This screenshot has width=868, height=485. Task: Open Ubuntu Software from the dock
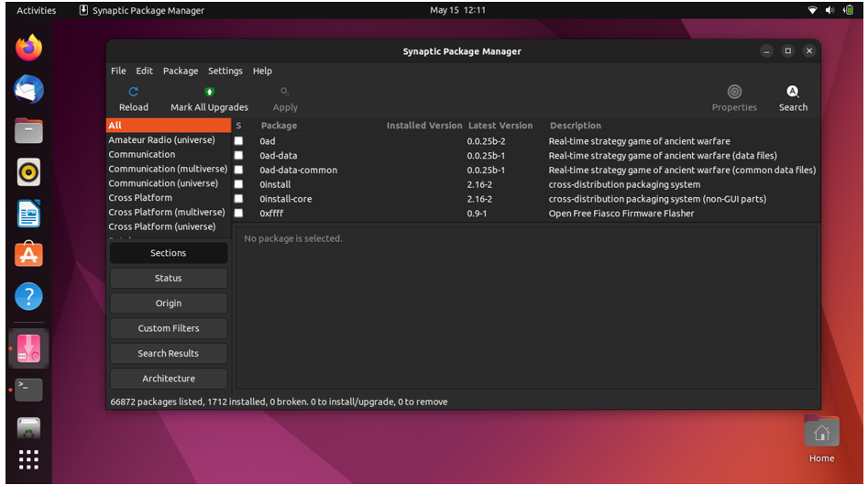tap(28, 254)
